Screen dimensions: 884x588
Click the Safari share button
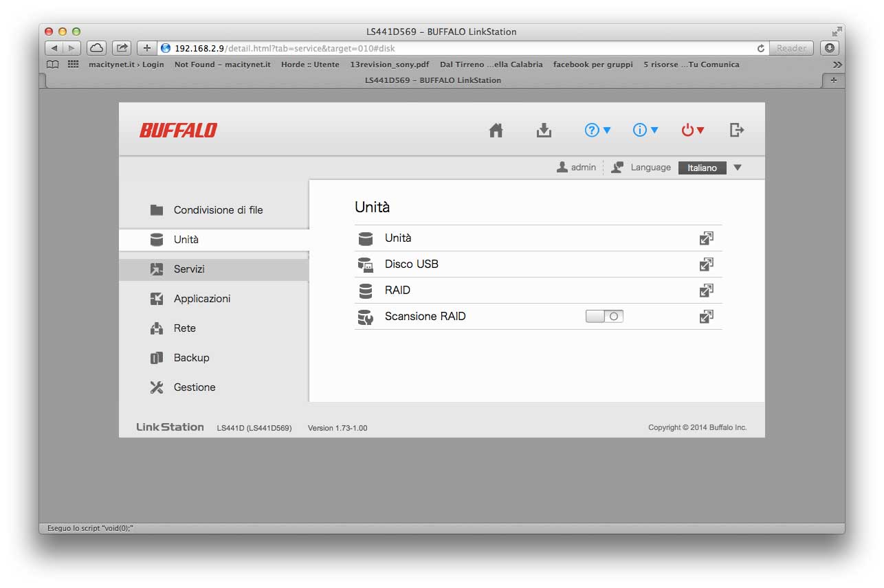point(122,48)
